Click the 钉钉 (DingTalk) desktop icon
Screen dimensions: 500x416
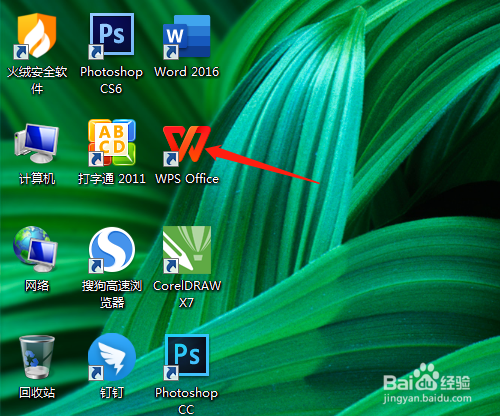click(x=112, y=357)
